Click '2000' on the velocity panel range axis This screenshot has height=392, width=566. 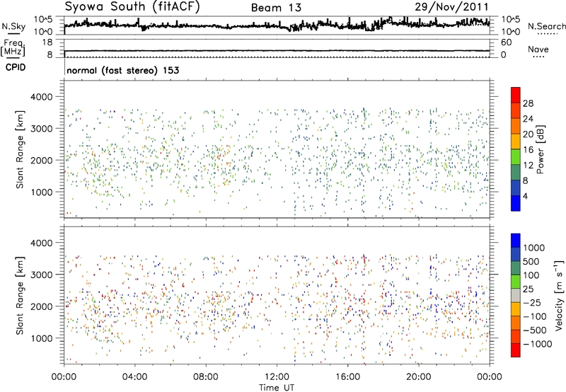[x=42, y=306]
